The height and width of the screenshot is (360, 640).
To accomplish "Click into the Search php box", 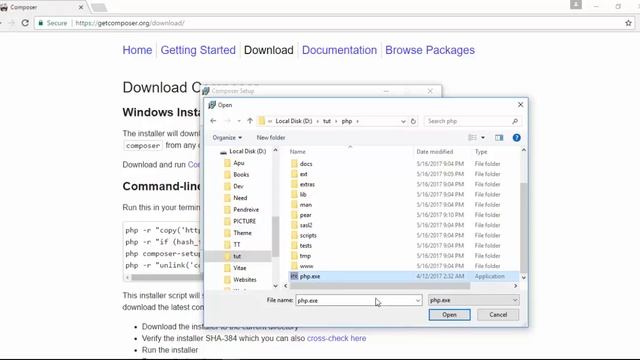I will pos(467,121).
